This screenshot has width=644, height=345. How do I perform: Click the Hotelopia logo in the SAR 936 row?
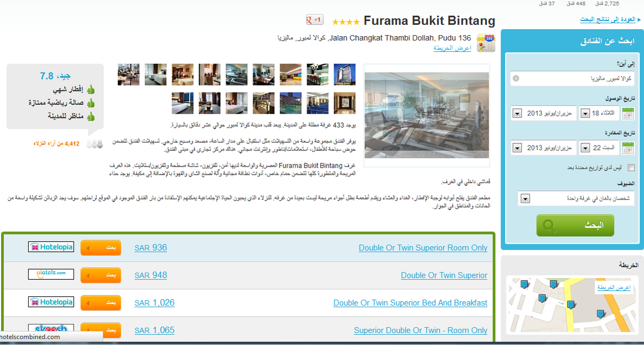[51, 247]
